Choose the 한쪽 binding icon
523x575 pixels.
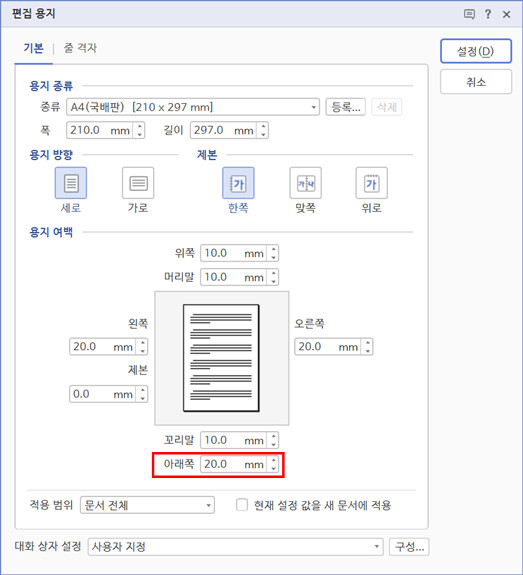[x=238, y=183]
